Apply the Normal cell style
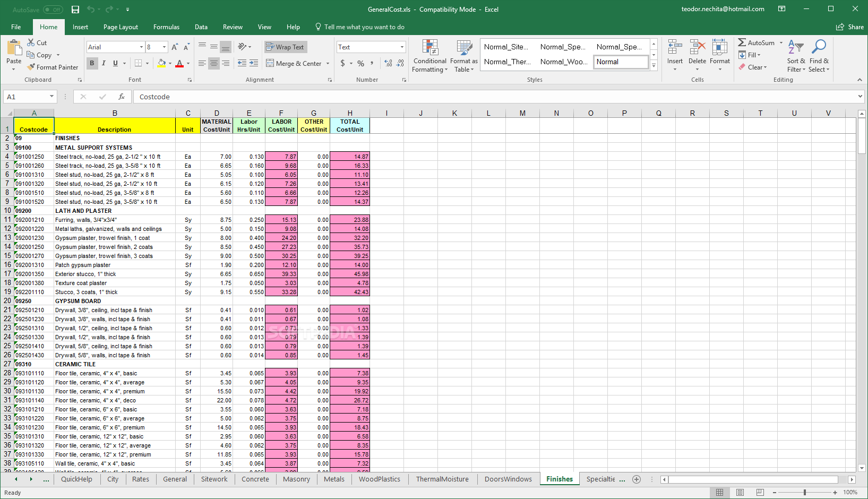 [621, 62]
